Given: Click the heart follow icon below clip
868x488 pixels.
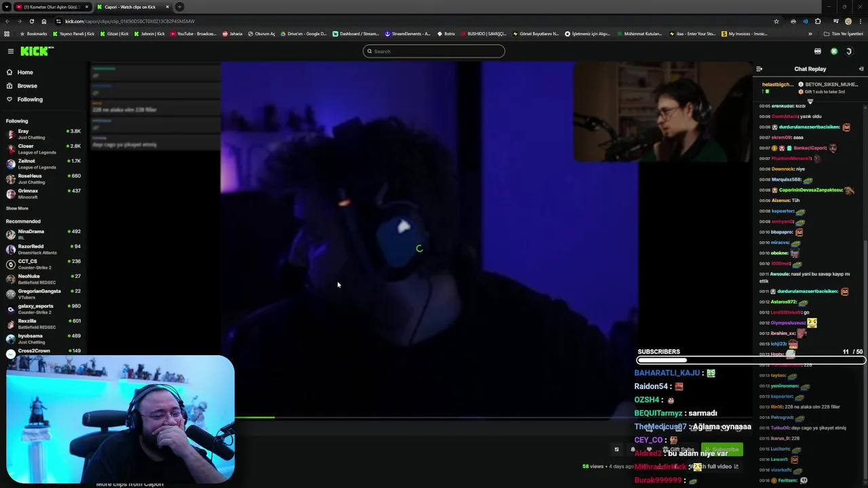Looking at the screenshot, I should tap(649, 449).
